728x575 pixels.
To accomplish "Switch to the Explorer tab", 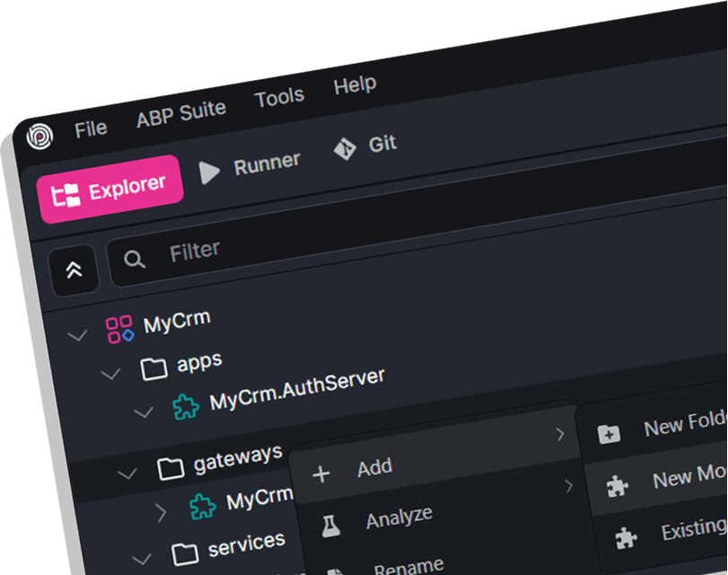I will point(110,190).
